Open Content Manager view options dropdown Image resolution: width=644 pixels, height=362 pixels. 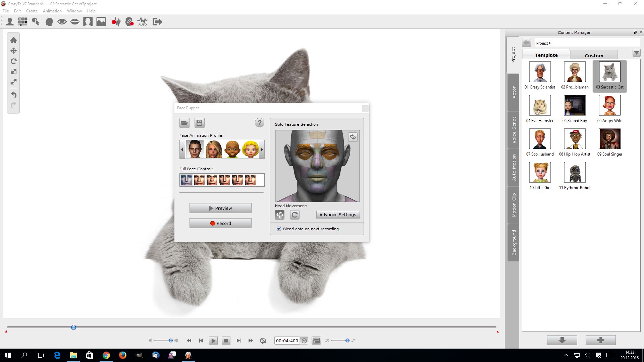coord(636,53)
